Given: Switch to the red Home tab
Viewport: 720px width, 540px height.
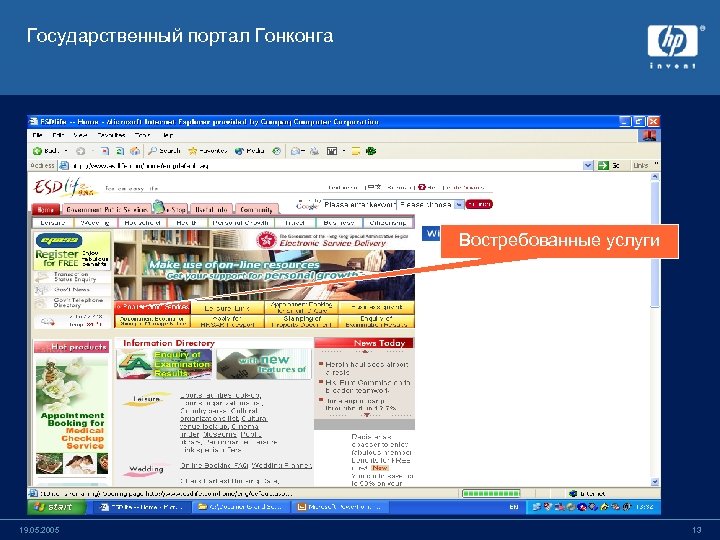Looking at the screenshot, I should [x=45, y=209].
